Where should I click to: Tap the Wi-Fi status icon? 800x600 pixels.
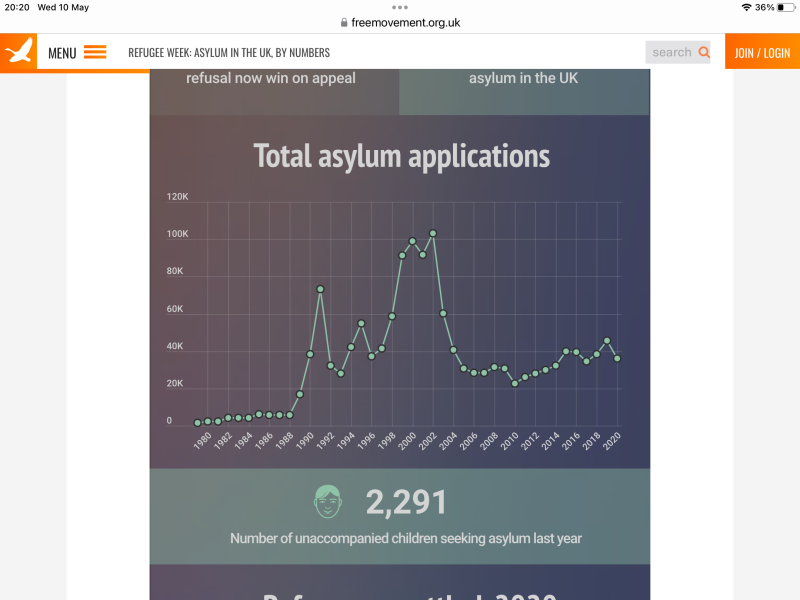click(746, 7)
